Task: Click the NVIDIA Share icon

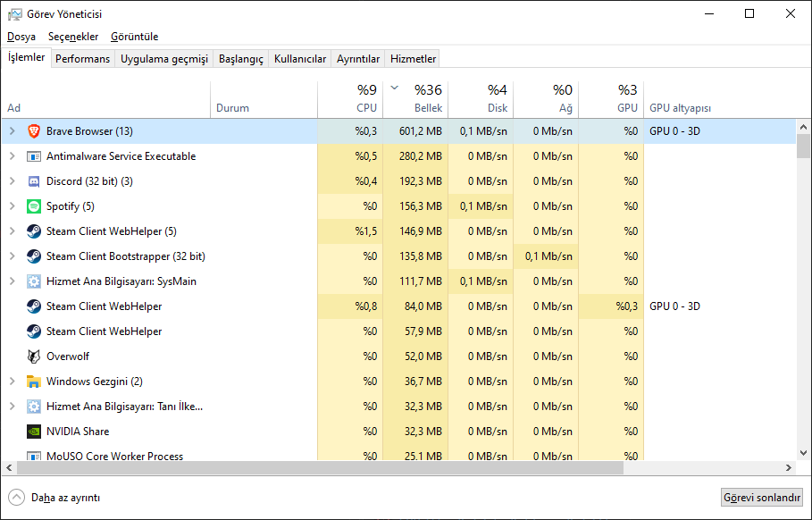Action: pos(34,431)
